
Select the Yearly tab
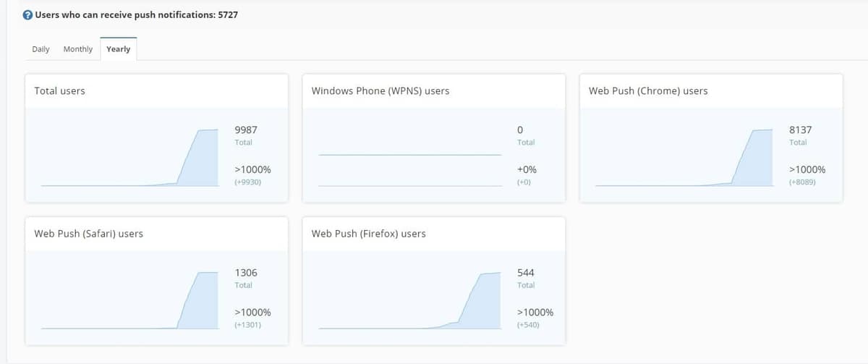coord(118,49)
